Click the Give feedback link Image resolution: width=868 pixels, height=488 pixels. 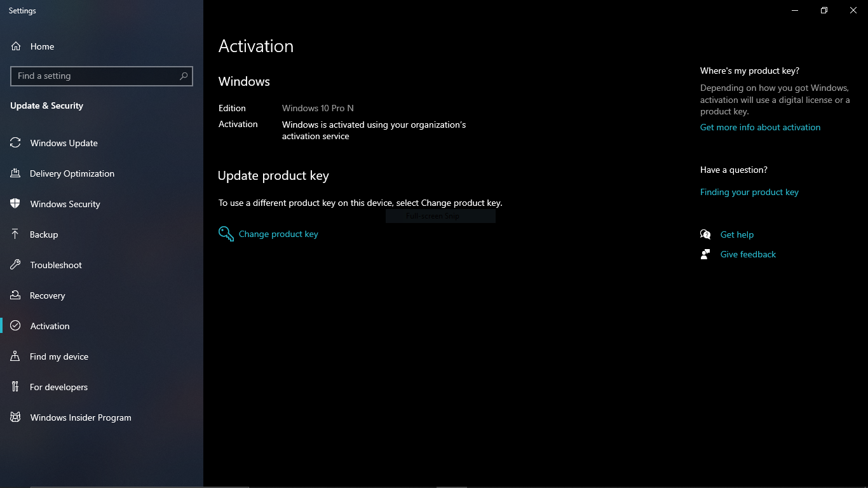[x=748, y=254]
